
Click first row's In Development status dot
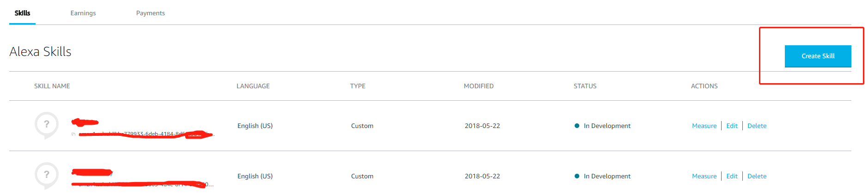click(x=577, y=126)
